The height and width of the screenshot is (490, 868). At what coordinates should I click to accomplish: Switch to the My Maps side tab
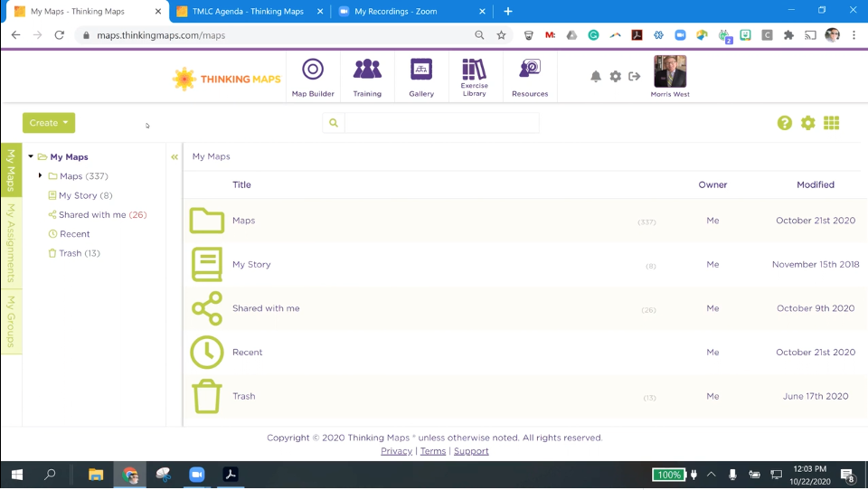[11, 170]
